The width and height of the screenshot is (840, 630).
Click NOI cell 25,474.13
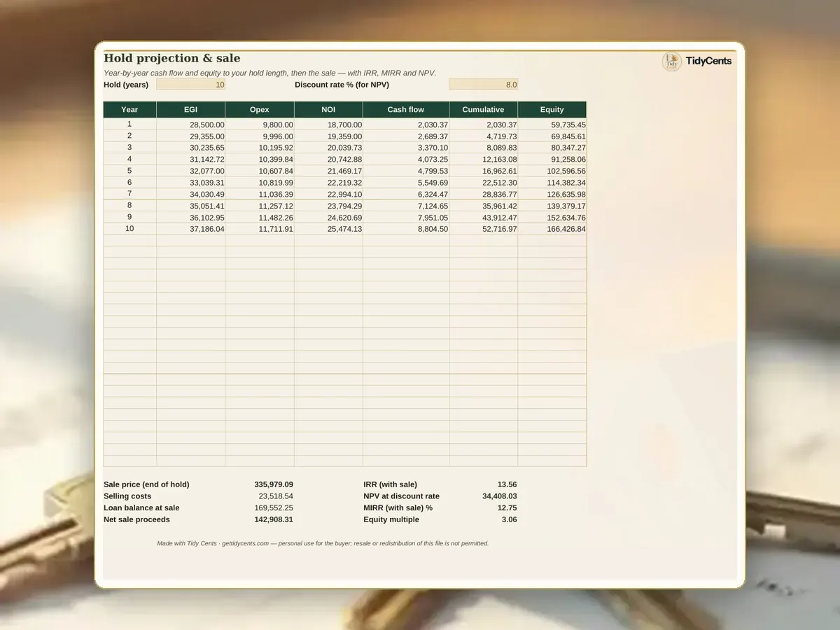pos(328,229)
